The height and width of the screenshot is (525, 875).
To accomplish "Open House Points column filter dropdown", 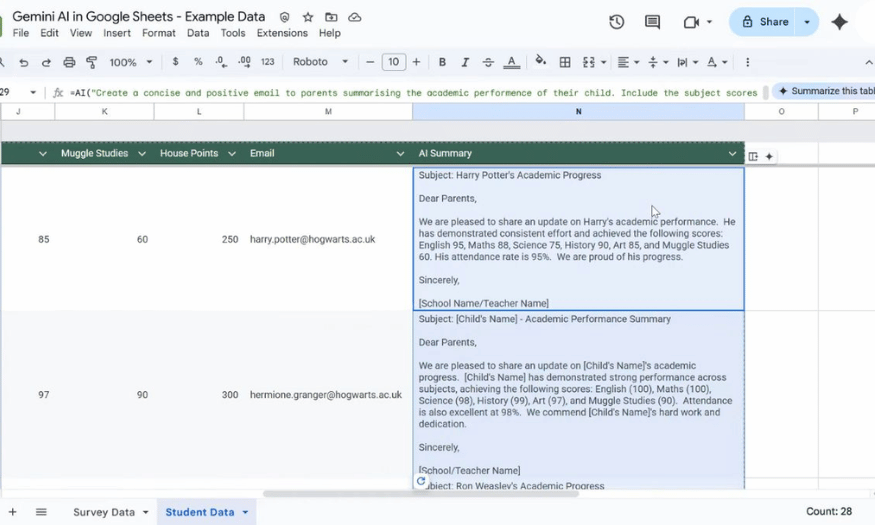I will [232, 153].
